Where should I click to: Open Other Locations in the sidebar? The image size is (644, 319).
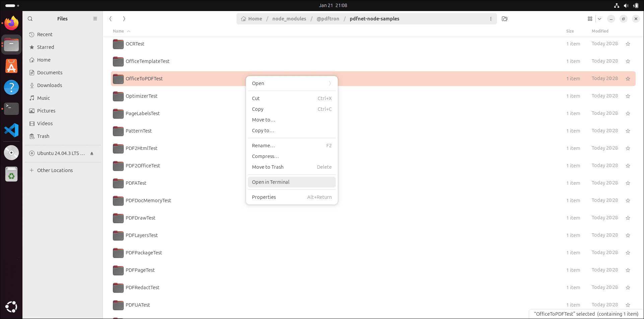tap(55, 170)
